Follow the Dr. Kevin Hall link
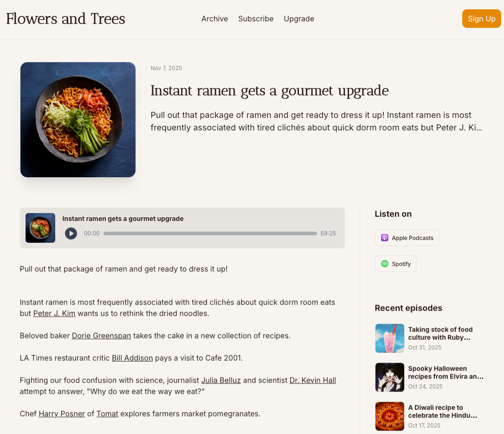This screenshot has width=504, height=434. [312, 380]
